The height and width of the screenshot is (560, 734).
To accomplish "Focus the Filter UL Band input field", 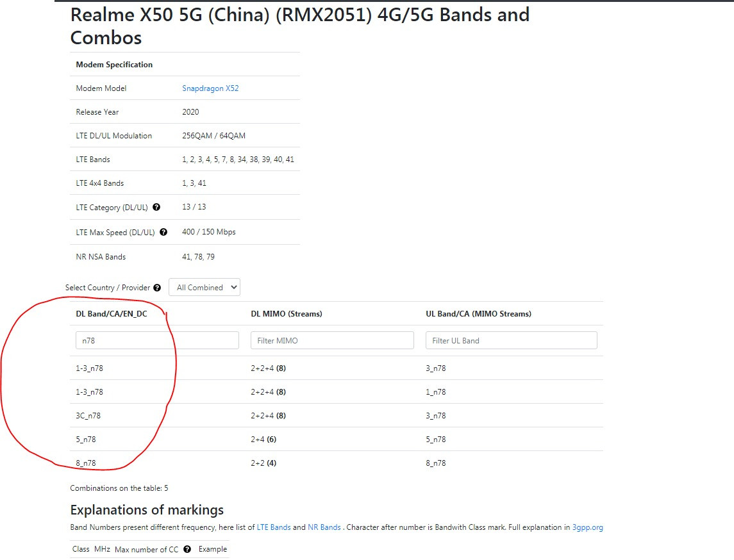I will click(511, 340).
